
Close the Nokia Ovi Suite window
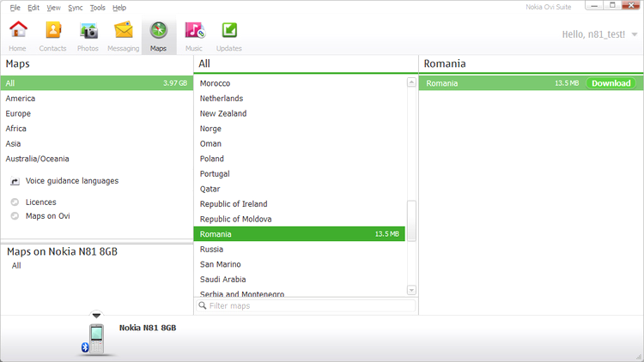(631, 5)
